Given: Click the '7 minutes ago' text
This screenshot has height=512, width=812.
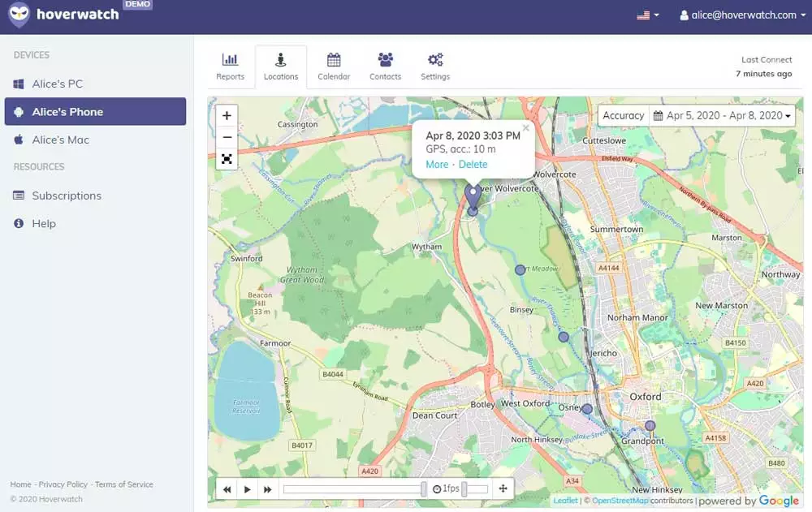Looking at the screenshot, I should [x=764, y=74].
